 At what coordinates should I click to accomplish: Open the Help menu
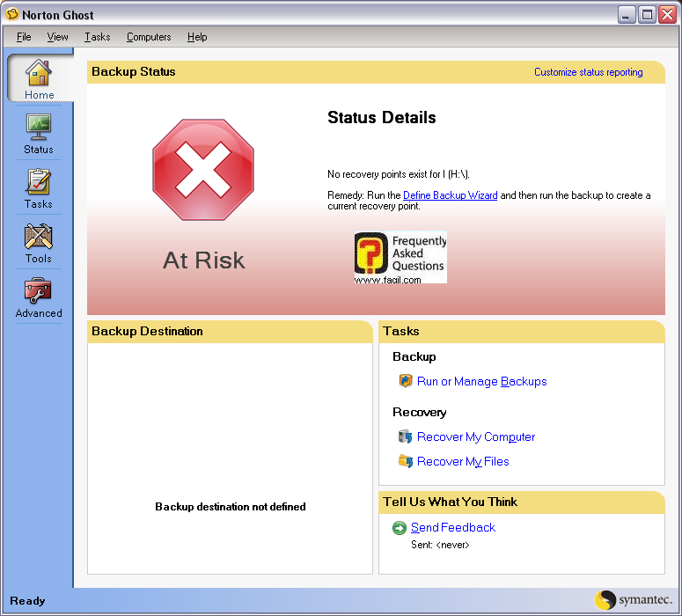197,37
